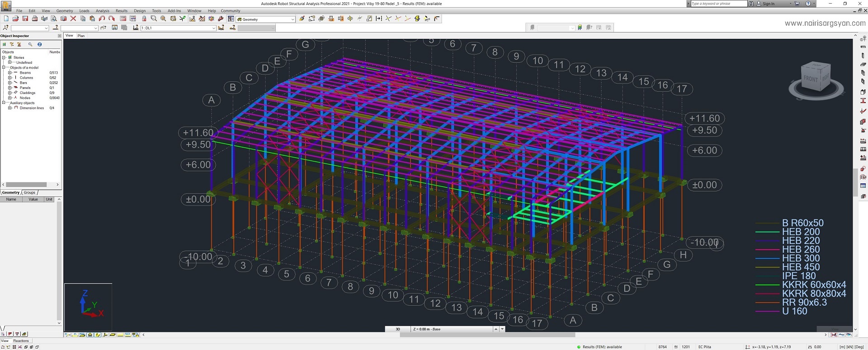Click the Print preview icon
Screen dimensions: 868x350
click(x=53, y=19)
